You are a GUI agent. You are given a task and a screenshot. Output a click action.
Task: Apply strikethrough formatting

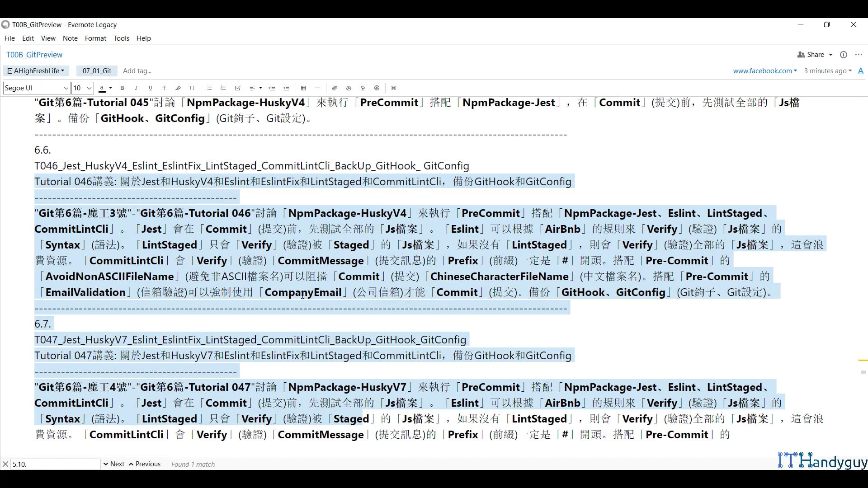coord(164,88)
